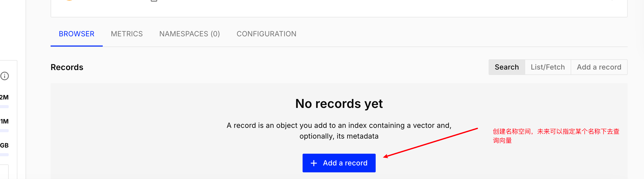Switch to List/Fetch records mode
The height and width of the screenshot is (179, 644).
(x=548, y=67)
